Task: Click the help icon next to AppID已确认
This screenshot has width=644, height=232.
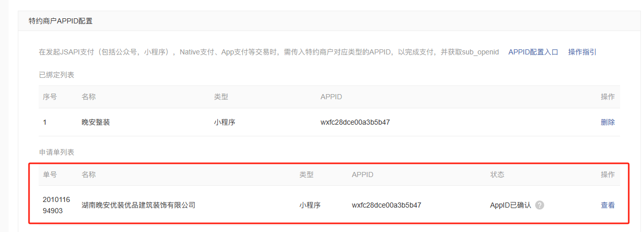Action: coord(540,205)
